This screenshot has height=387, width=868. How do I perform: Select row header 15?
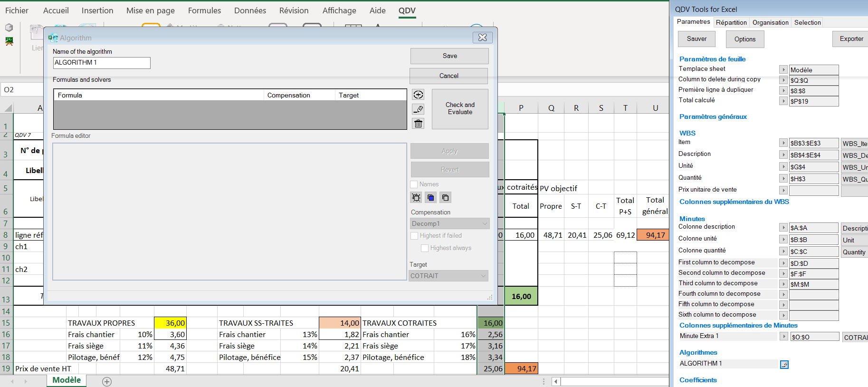click(6, 323)
